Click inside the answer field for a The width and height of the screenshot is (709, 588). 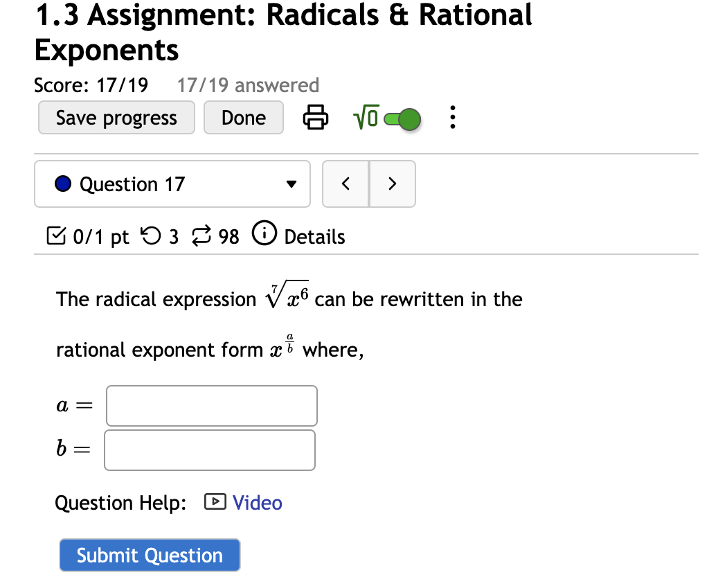tap(211, 405)
